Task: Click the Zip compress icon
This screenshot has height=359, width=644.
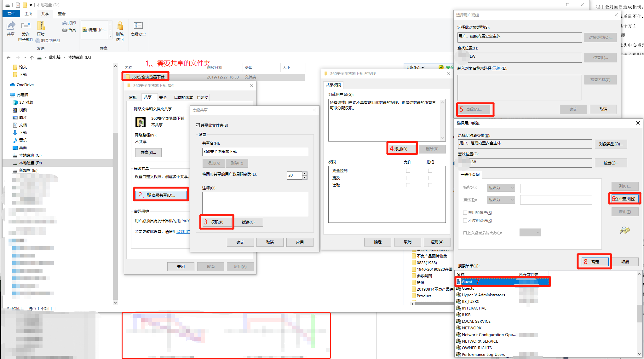Action: point(41,26)
